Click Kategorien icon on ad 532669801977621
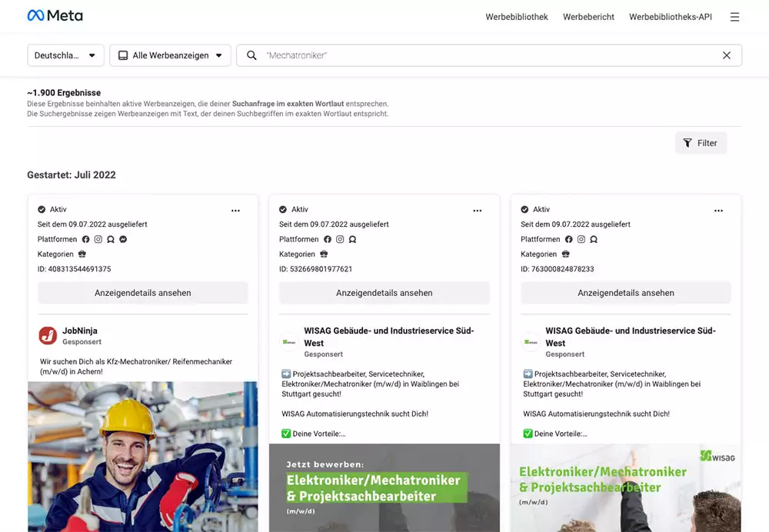 (324, 254)
